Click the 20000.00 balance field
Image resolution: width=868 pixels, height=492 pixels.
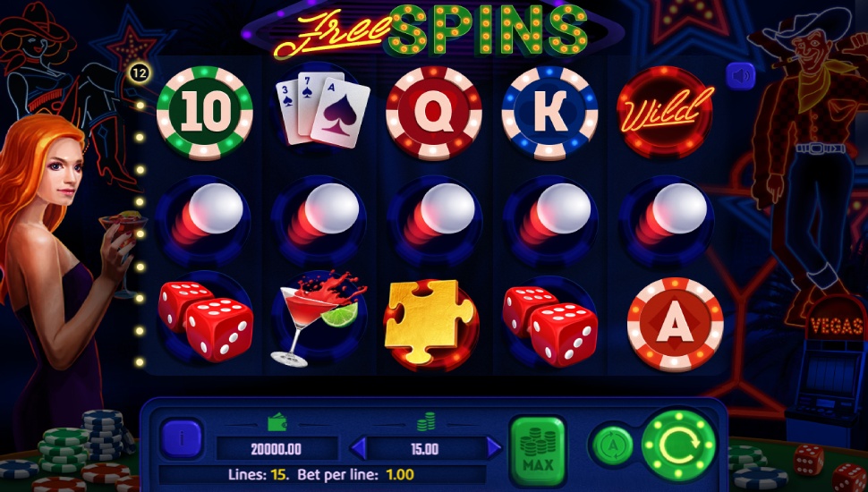click(x=277, y=449)
